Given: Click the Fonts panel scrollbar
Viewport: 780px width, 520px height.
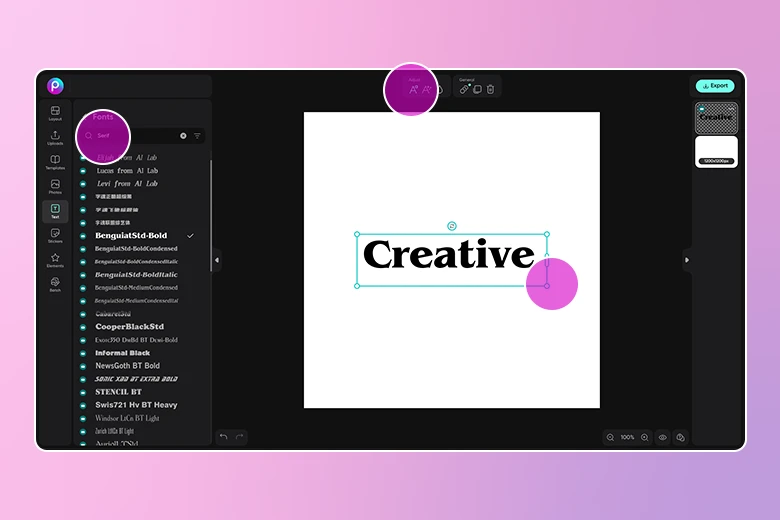Looking at the screenshot, I should pyautogui.click(x=211, y=215).
